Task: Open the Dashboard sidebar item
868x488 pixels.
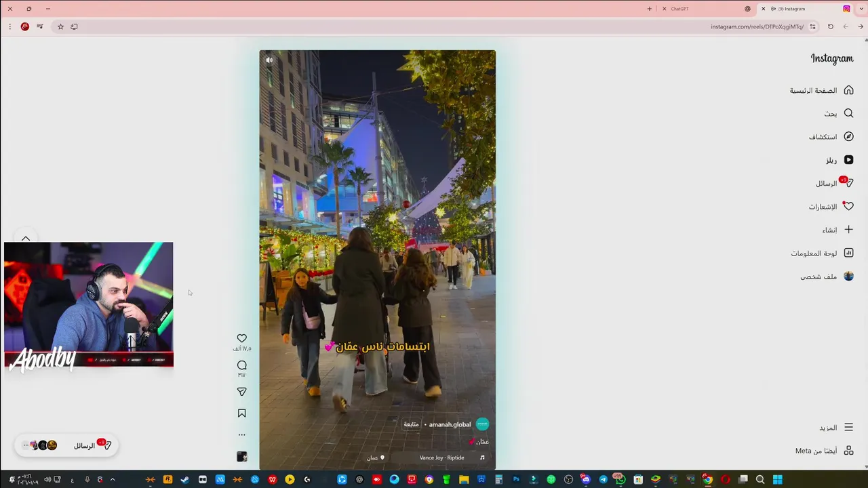Action: pos(822,253)
